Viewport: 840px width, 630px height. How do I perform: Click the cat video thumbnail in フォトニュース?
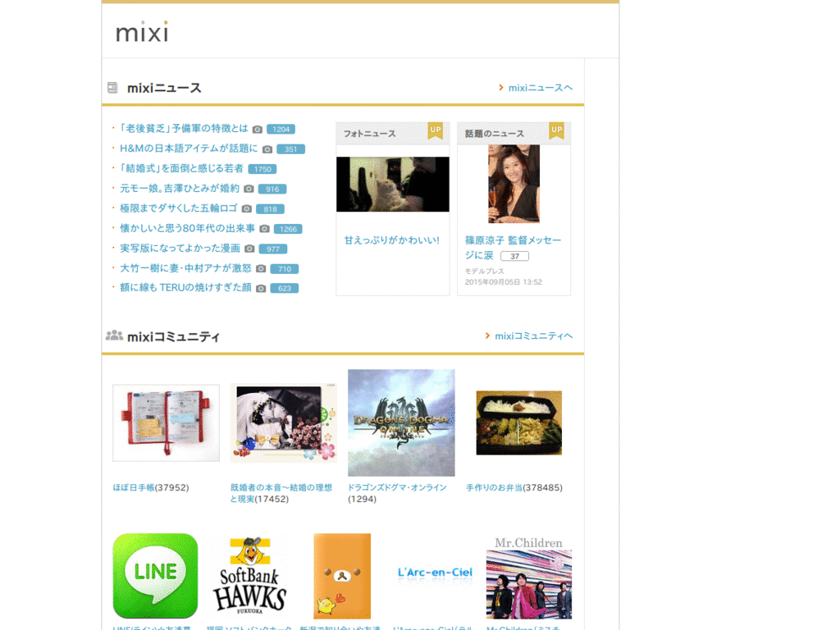click(x=392, y=184)
